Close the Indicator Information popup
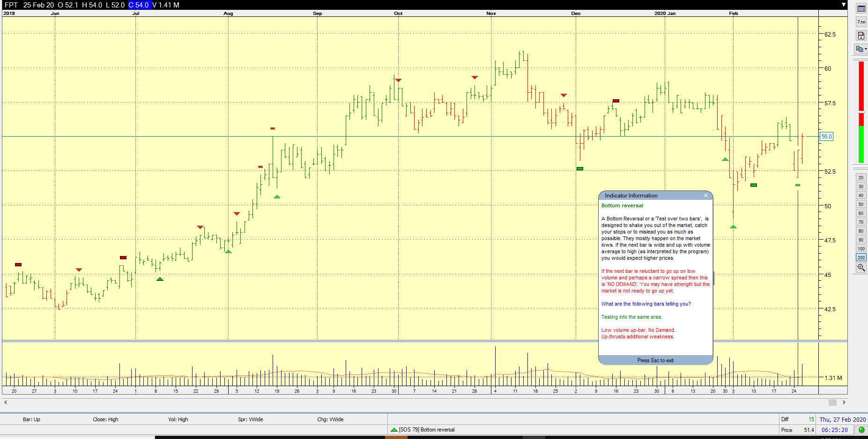The height and width of the screenshot is (439, 868). click(706, 196)
